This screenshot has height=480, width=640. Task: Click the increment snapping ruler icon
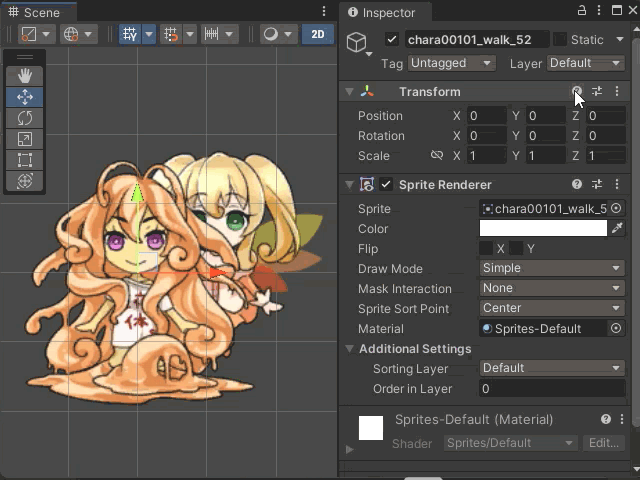click(x=211, y=34)
